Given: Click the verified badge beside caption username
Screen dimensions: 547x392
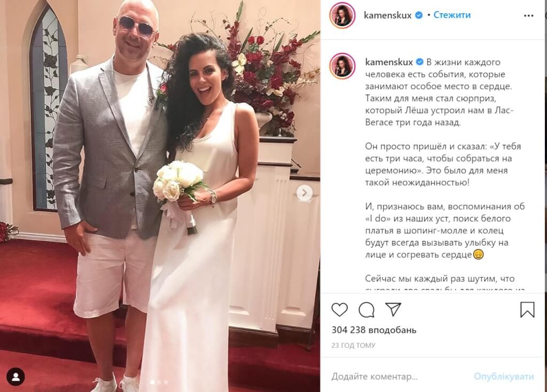Looking at the screenshot, I should tap(420, 62).
